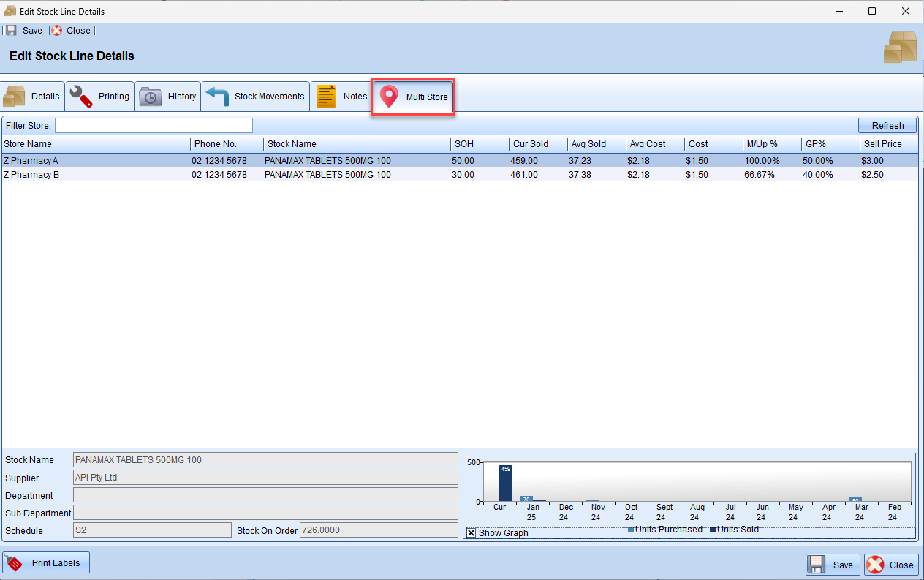Image resolution: width=924 pixels, height=580 pixels.
Task: Click the Details tab box icon
Action: tap(15, 97)
